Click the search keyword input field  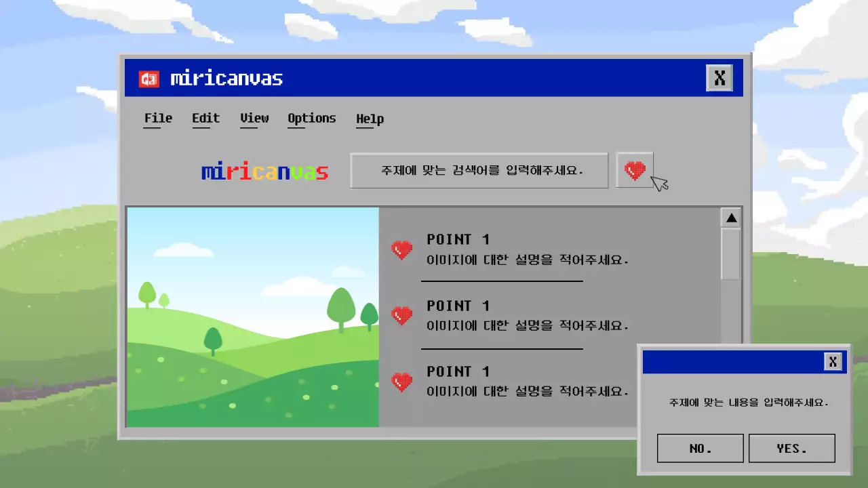(479, 171)
